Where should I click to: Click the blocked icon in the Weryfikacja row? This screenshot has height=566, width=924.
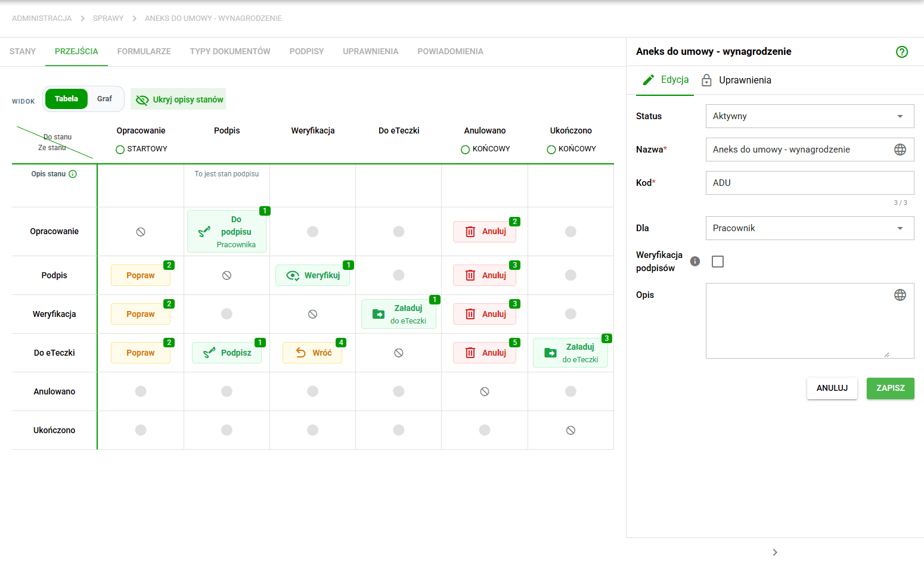click(x=312, y=314)
